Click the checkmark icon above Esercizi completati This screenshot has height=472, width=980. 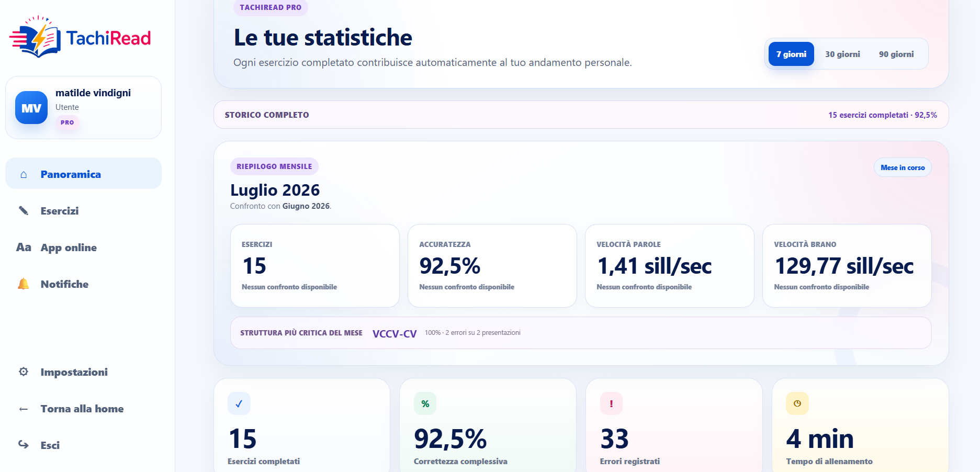tap(239, 403)
